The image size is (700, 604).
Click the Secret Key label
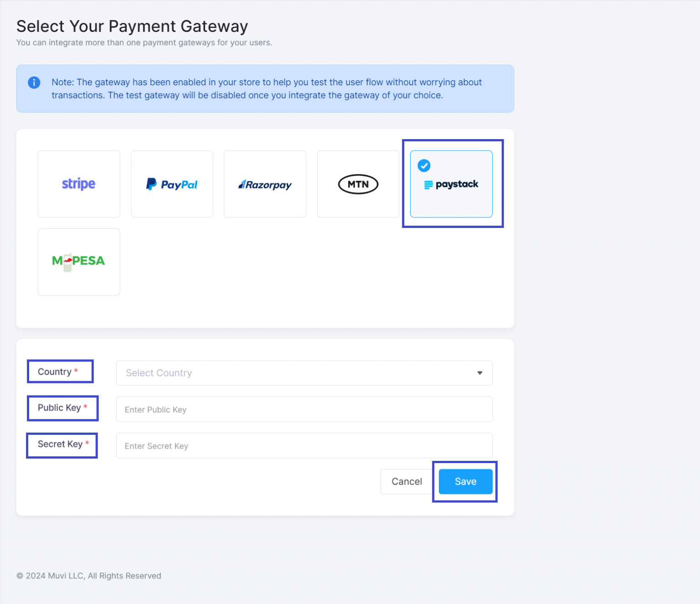tap(60, 444)
